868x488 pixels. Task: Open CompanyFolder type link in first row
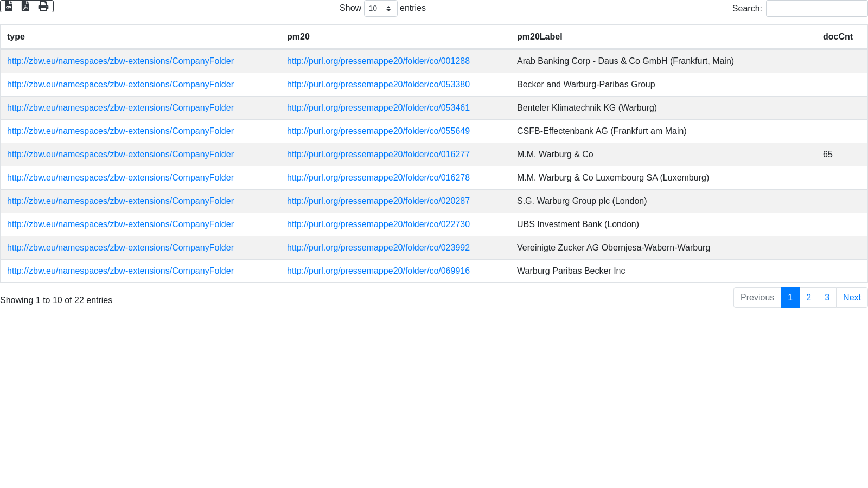click(120, 61)
